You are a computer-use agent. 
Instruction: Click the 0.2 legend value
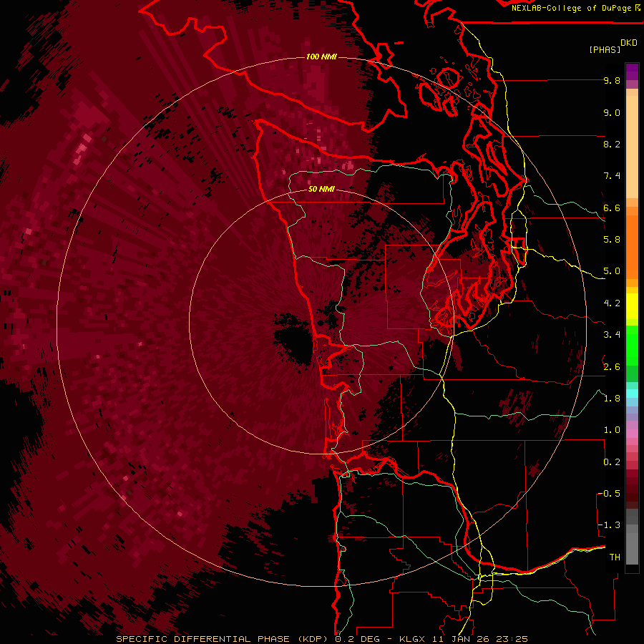612,462
